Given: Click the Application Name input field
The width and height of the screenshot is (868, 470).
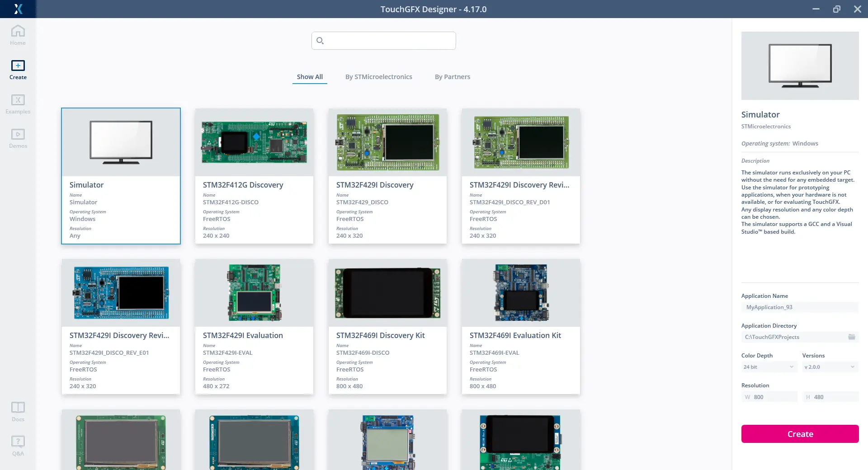Looking at the screenshot, I should 799,307.
